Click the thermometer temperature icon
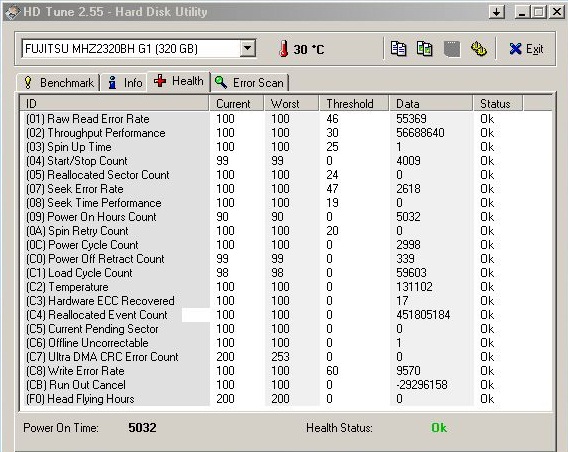The width and height of the screenshot is (568, 452). point(284,49)
